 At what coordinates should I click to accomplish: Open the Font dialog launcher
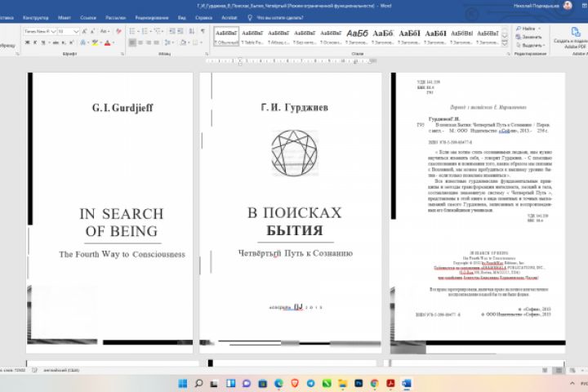122,55
